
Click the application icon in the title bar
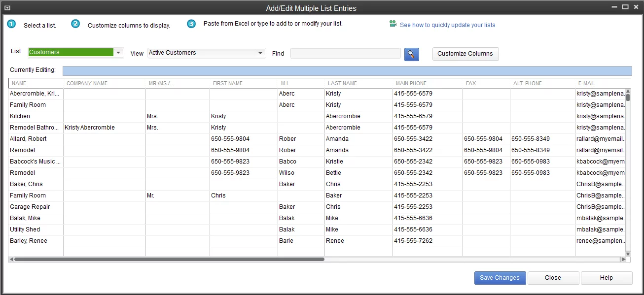click(7, 7)
